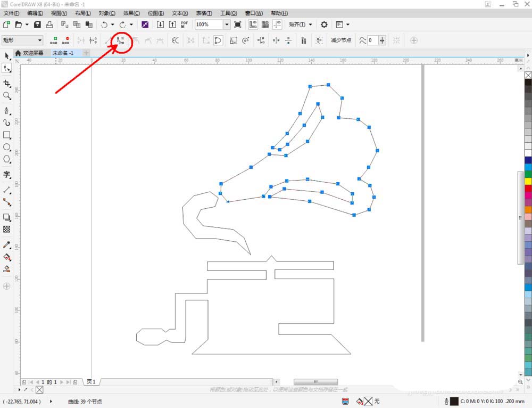532x408 pixels.
Task: Select the Rectangle tool
Action: click(x=7, y=135)
